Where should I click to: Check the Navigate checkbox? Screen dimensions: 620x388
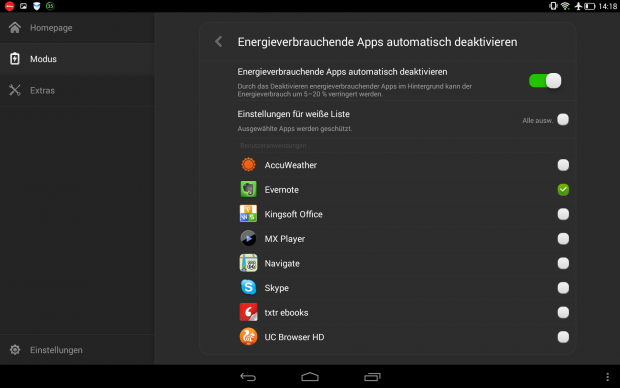pos(563,263)
